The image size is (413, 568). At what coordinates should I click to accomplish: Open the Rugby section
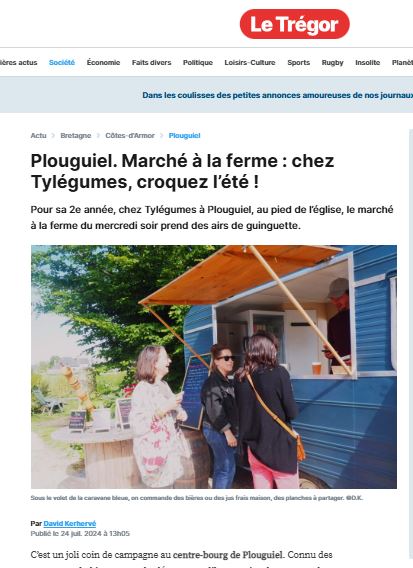click(332, 62)
